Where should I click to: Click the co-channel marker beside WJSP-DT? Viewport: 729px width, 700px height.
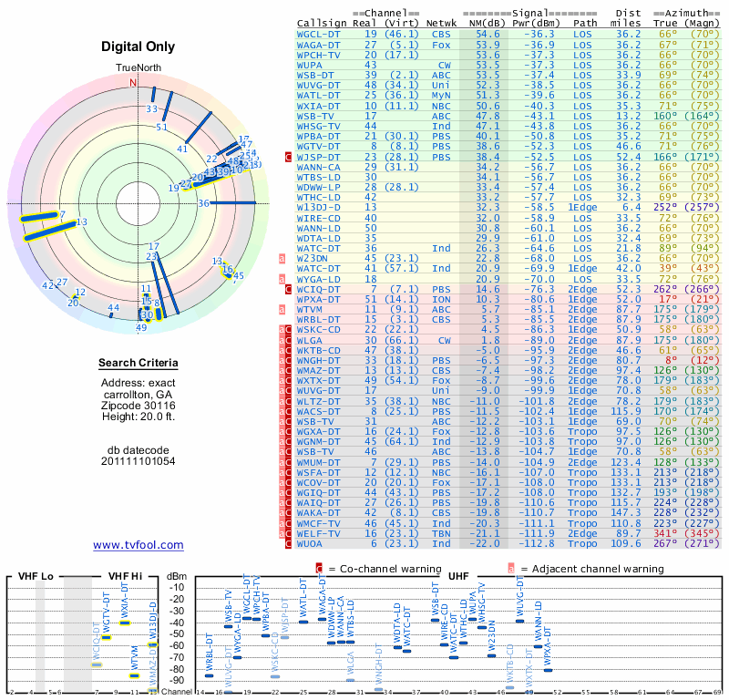(x=288, y=157)
